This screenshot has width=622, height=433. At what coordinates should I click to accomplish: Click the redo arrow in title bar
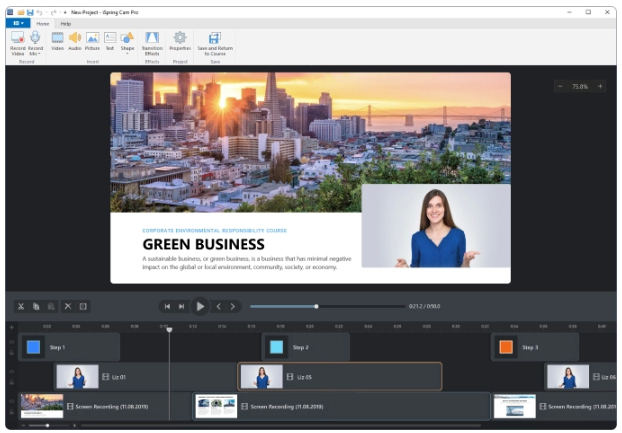(x=54, y=12)
